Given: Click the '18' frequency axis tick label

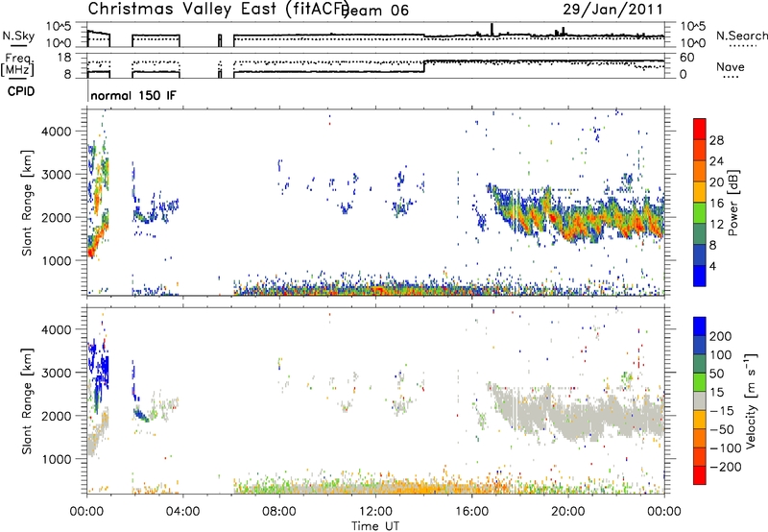Looking at the screenshot, I should [x=64, y=58].
